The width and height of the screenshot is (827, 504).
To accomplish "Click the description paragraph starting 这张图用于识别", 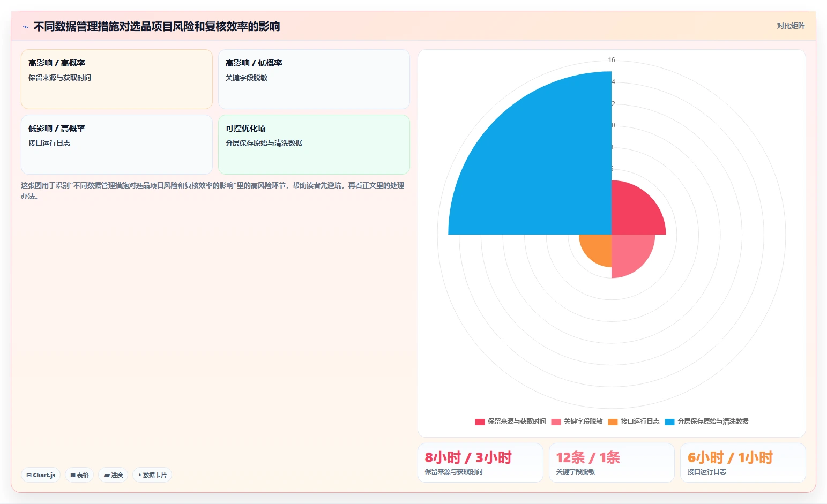I will pos(213,191).
